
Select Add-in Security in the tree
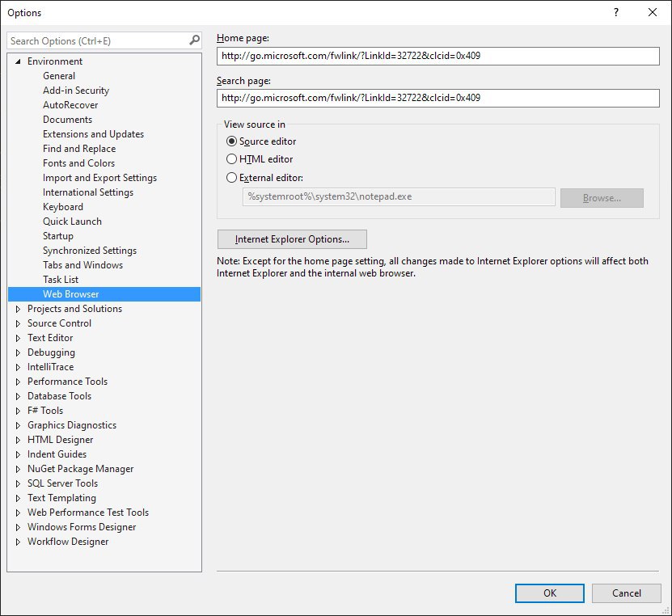click(x=76, y=91)
